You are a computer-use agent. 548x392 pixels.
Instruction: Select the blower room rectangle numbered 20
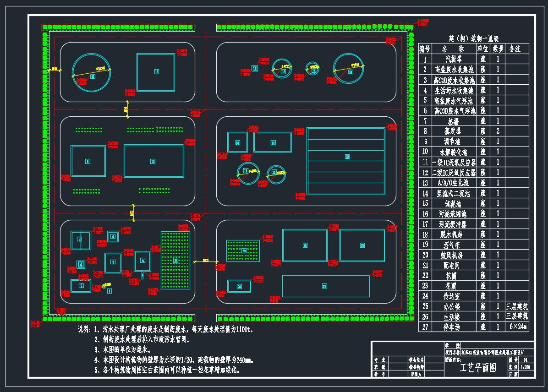pyautogui.click(x=273, y=142)
